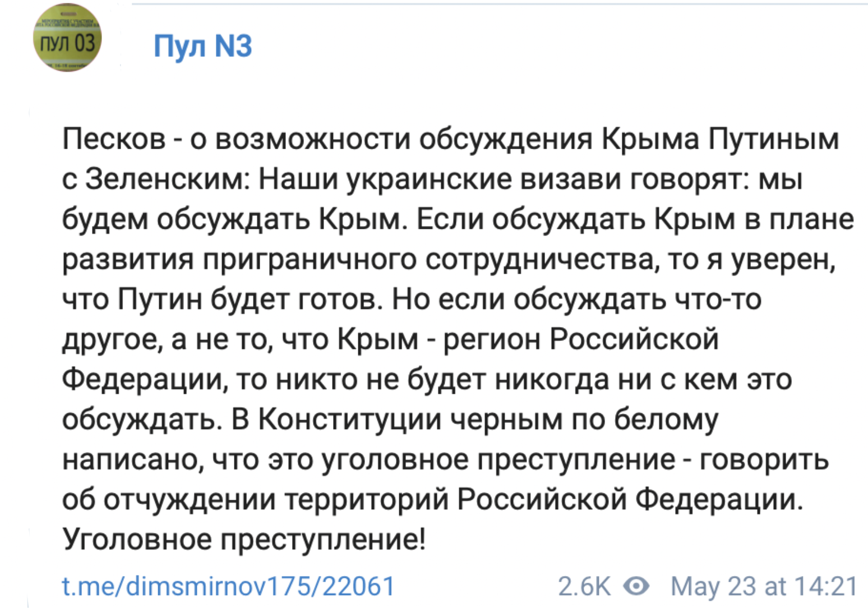Click the word Крым in the message
868x608 pixels.
tap(359, 218)
